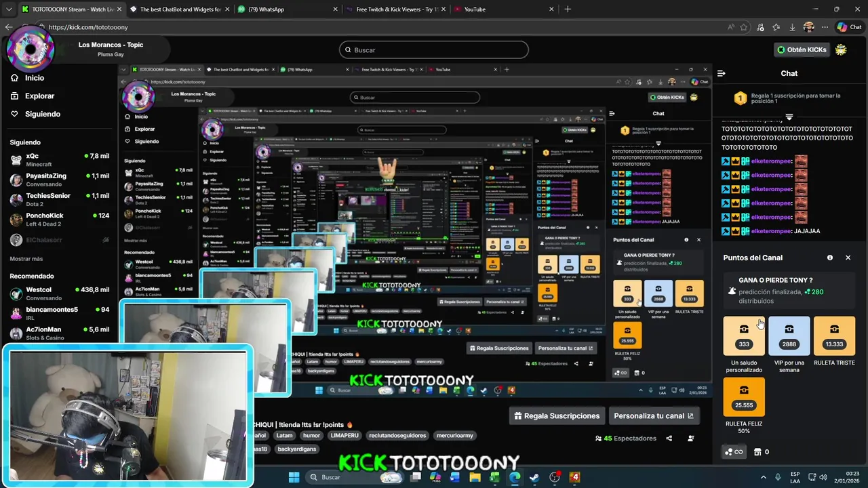Click the share stream icon
The width and height of the screenshot is (868, 488).
669,439
